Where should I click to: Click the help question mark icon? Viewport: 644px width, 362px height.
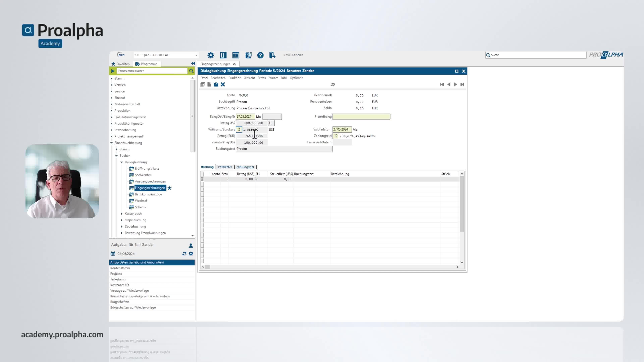[260, 55]
